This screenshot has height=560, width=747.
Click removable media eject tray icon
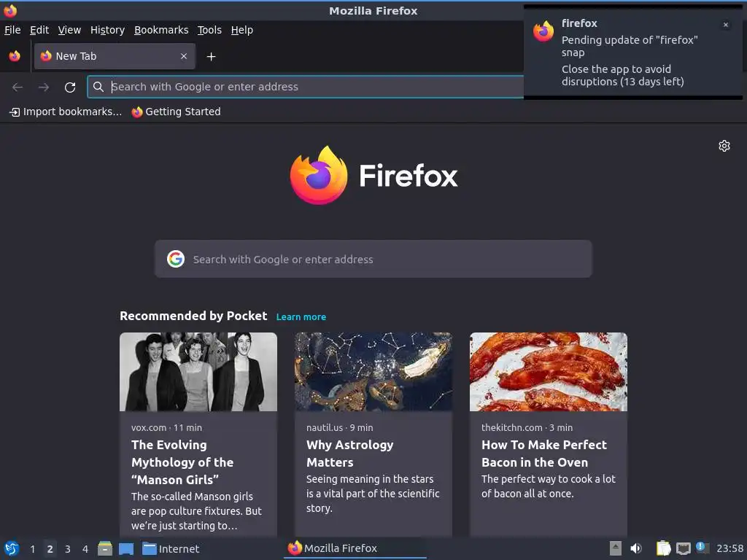pos(616,548)
